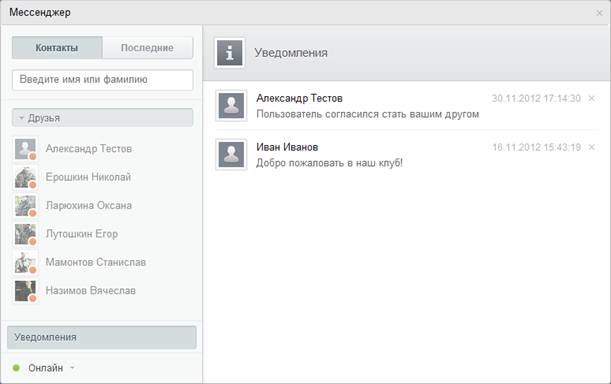
Task: Open the Онлайн status dropdown
Action: [51, 368]
